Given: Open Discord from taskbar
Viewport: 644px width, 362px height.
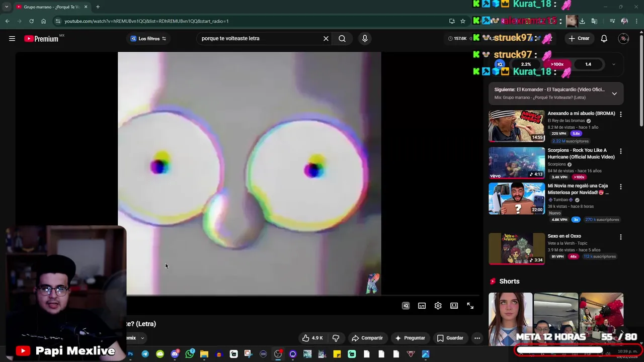Looking at the screenshot, I should coord(175,354).
